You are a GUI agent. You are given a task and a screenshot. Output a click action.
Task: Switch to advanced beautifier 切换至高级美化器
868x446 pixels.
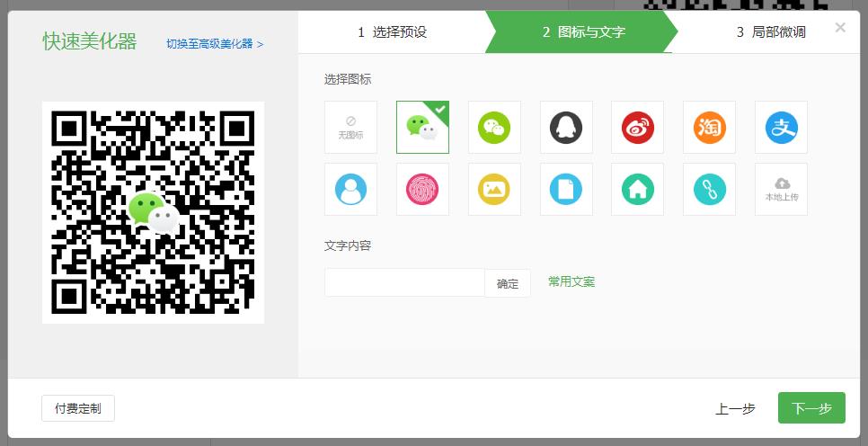point(215,44)
